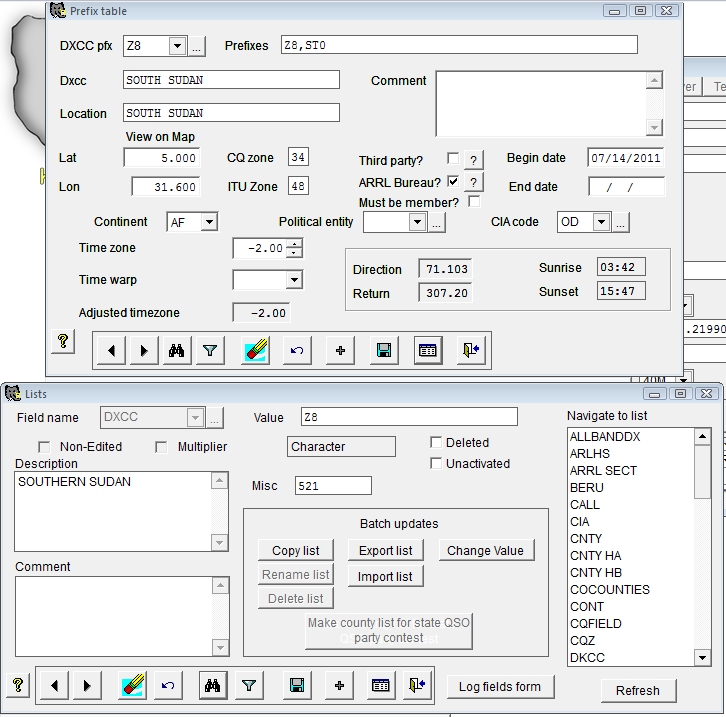Apply filter in Lists window toolbar
This screenshot has height=717, width=726.
tap(249, 686)
